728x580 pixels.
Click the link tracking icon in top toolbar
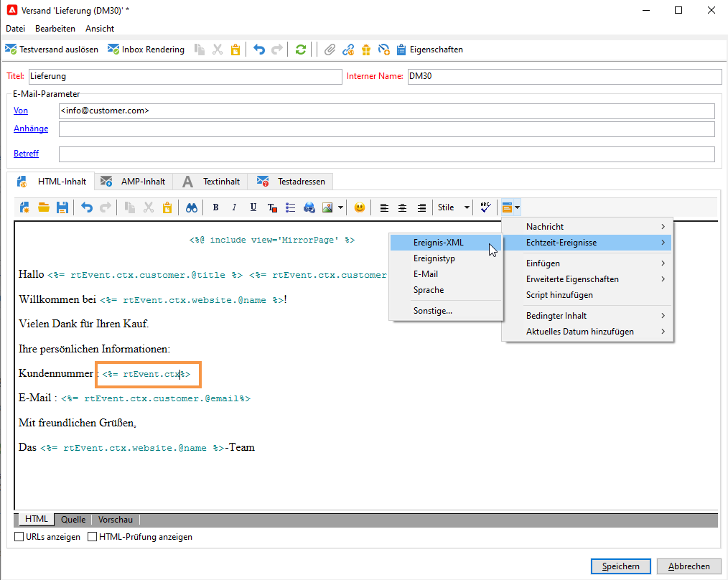coord(348,50)
